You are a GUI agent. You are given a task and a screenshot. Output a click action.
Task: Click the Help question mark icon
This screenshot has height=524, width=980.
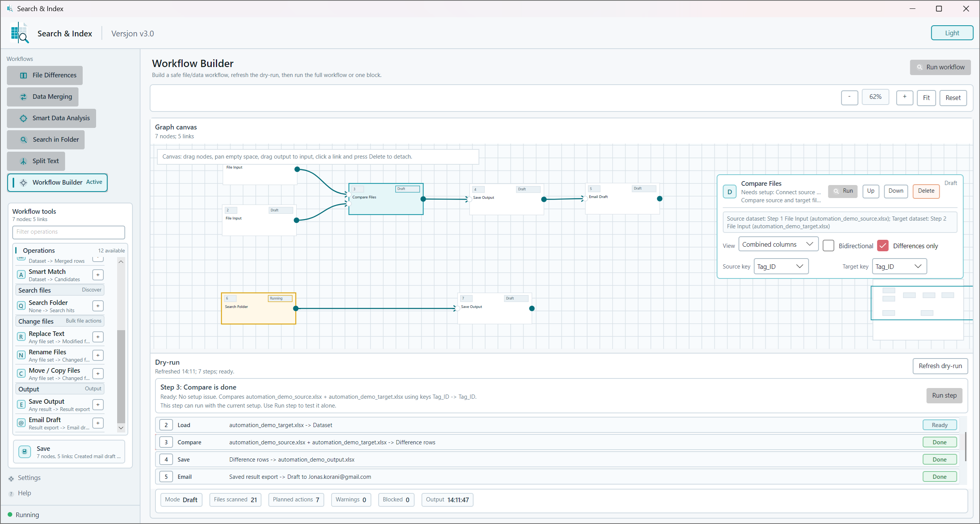11,494
